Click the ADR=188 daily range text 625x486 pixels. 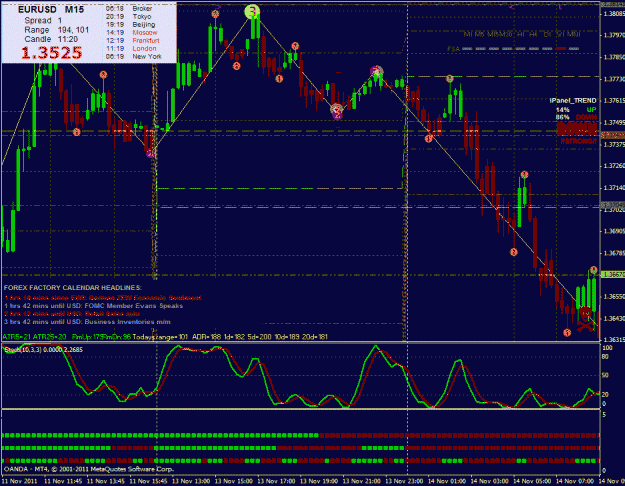point(206,337)
